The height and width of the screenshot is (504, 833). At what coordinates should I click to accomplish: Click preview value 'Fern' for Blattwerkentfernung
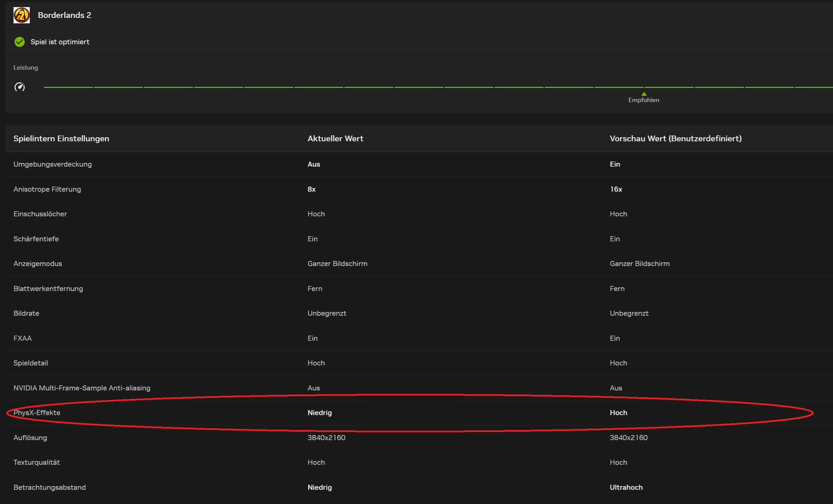point(617,289)
